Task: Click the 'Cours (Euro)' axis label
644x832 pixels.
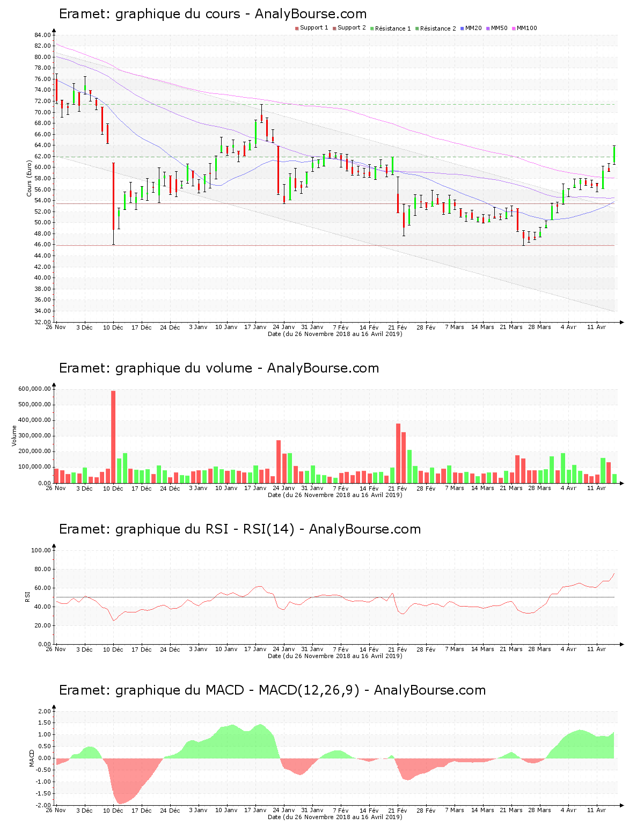Action: pyautogui.click(x=29, y=178)
